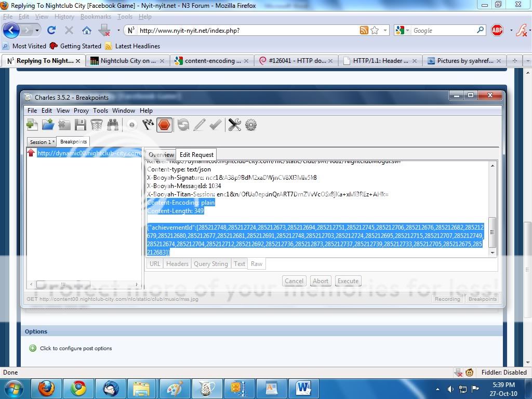Switch to the 'Pictures by syahref...' browser tab
This screenshot has width=532, height=399.
click(x=464, y=61)
